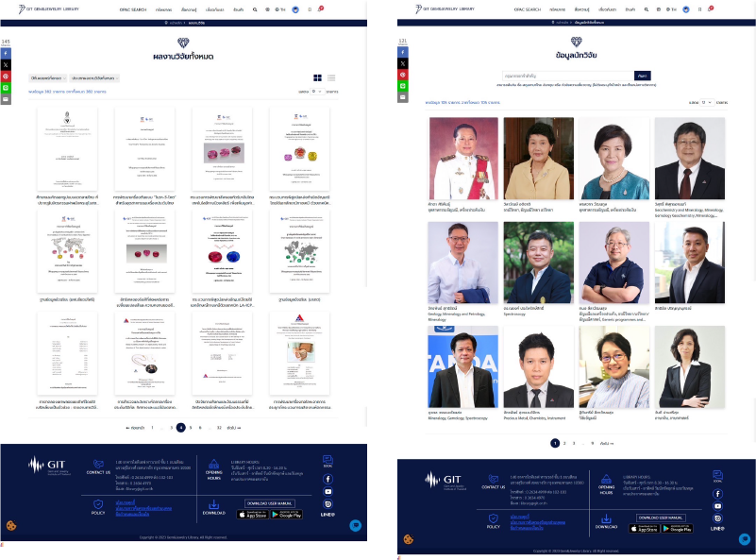Open chat bubble on research works page

tap(355, 525)
